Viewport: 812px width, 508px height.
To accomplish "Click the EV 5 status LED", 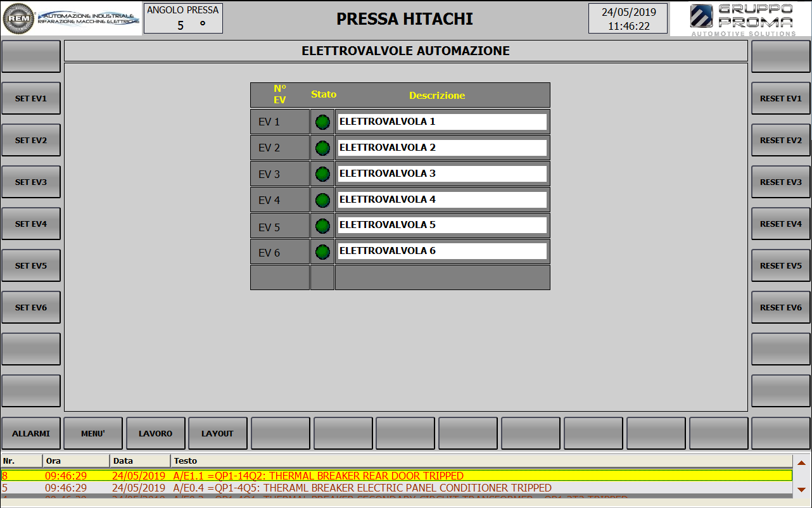I will pos(322,225).
